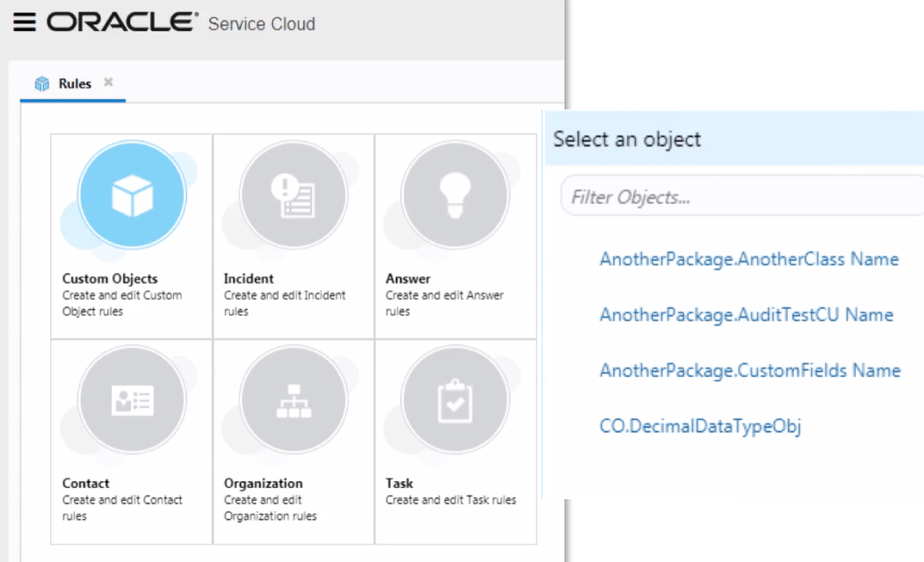924x562 pixels.
Task: Click the Custom Objects cube icon
Action: (132, 195)
